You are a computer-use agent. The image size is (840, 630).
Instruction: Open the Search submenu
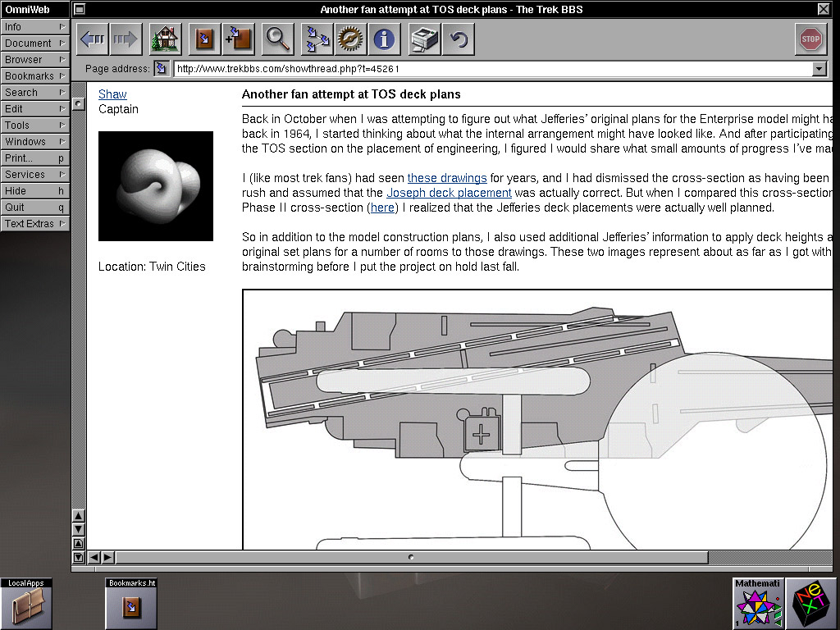tap(34, 92)
